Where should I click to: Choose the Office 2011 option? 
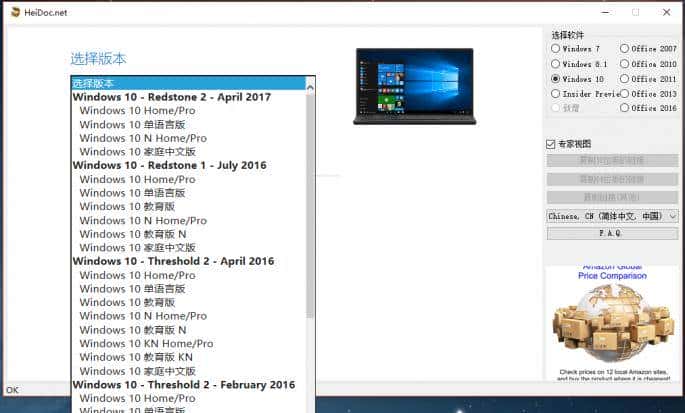tap(625, 79)
